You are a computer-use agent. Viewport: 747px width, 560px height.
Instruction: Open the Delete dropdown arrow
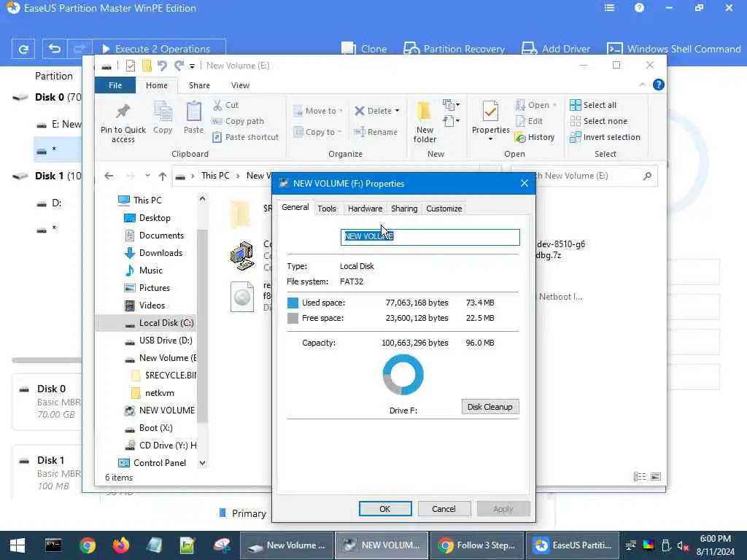point(398,111)
